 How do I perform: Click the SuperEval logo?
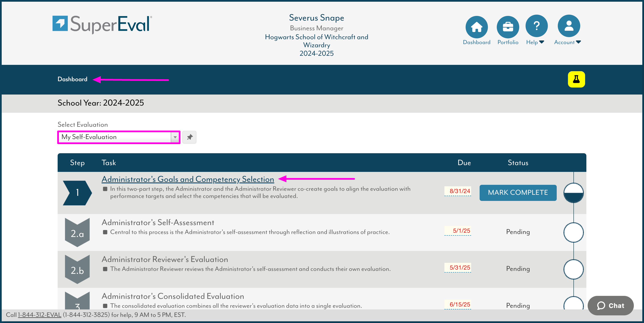[x=102, y=24]
